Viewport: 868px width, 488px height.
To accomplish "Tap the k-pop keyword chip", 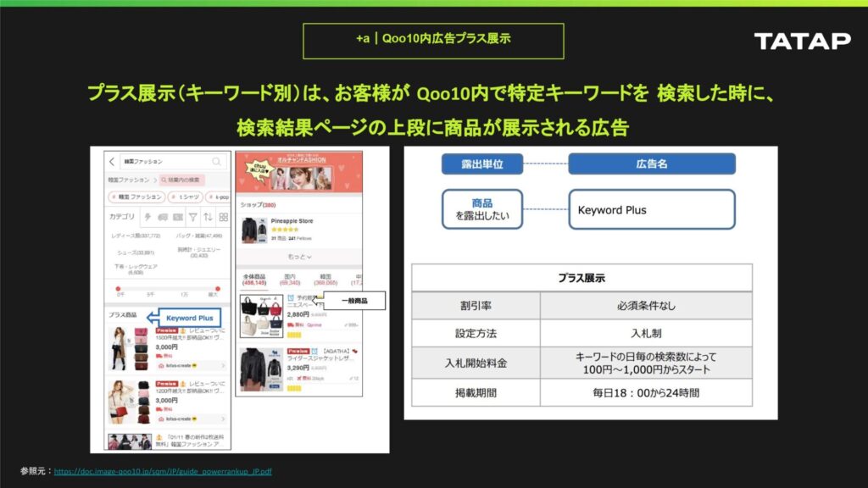I will click(218, 197).
